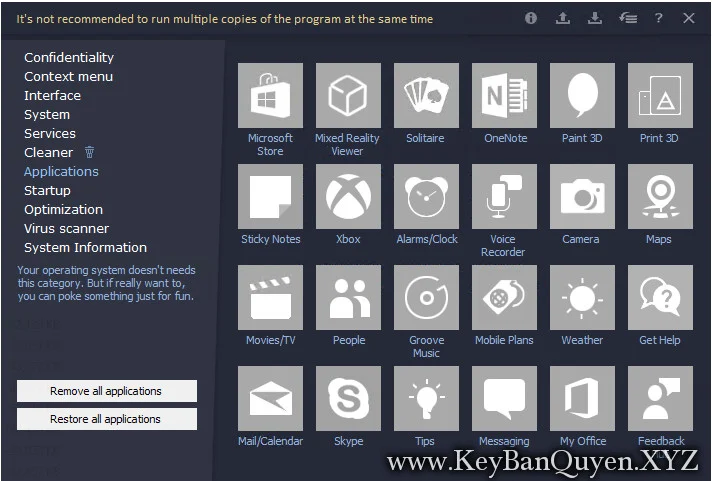The height and width of the screenshot is (481, 712).
Task: Click the download arrow icon in the title bar
Action: (x=594, y=18)
